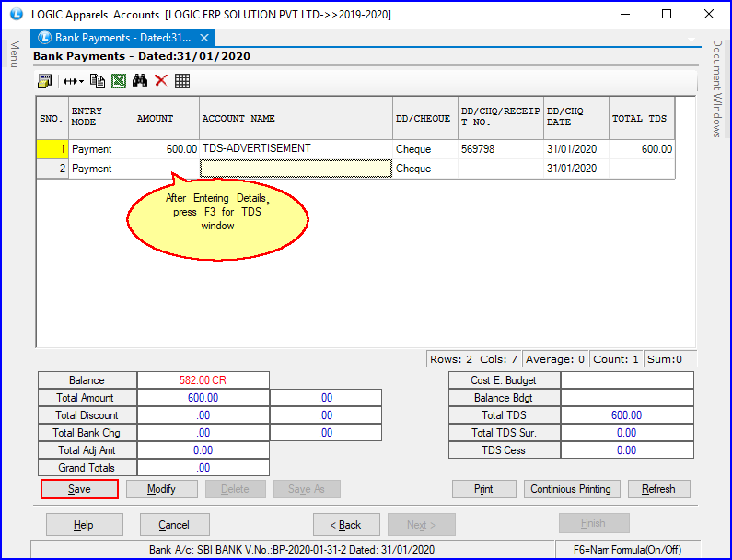Click the ACCOUNT NAME column header

point(296,118)
